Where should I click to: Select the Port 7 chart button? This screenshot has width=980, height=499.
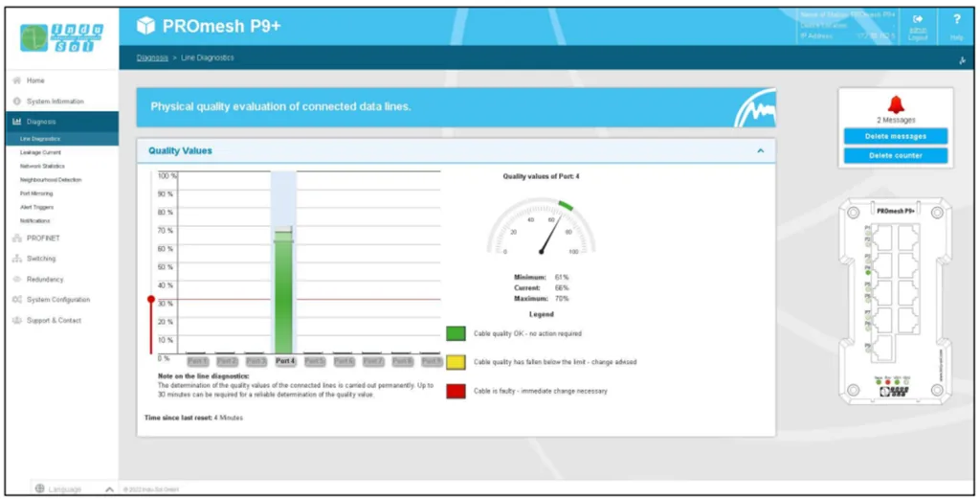coord(374,361)
